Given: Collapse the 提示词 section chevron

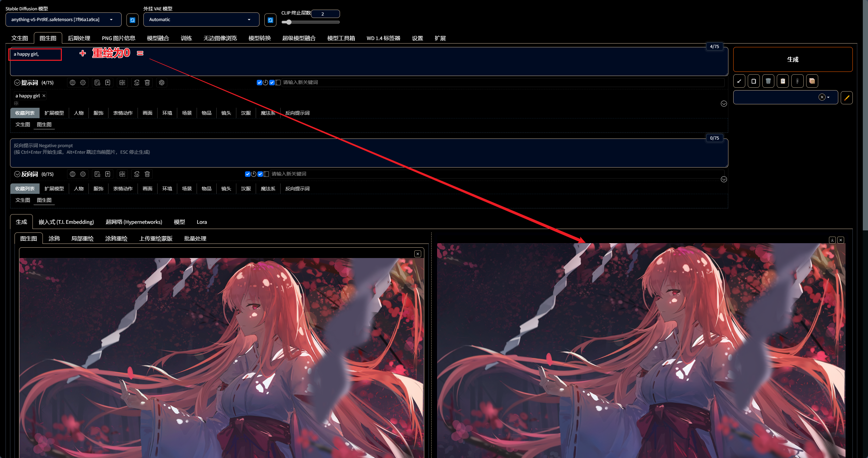Looking at the screenshot, I should click(x=17, y=83).
